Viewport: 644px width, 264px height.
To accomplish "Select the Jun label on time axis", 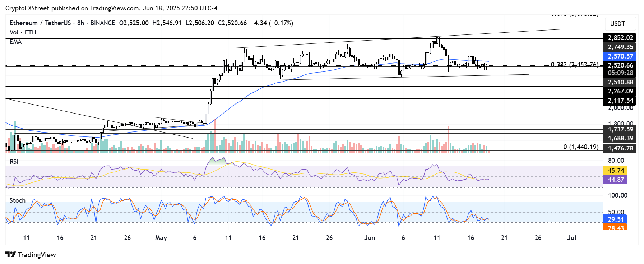I will pyautogui.click(x=369, y=238).
